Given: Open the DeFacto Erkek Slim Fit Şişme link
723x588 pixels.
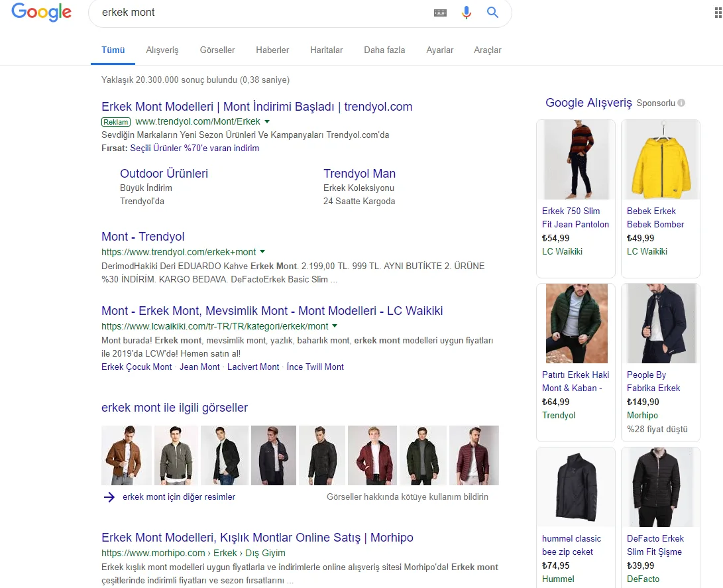Looking at the screenshot, I should click(x=655, y=545).
